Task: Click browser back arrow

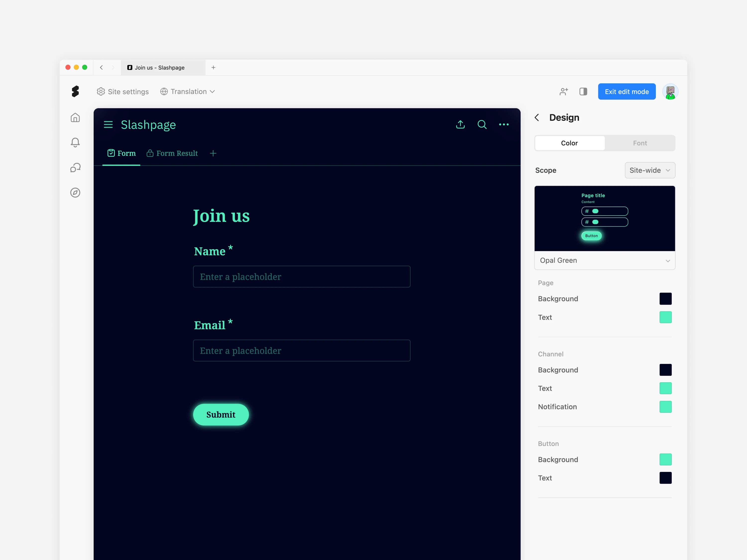Action: click(101, 67)
